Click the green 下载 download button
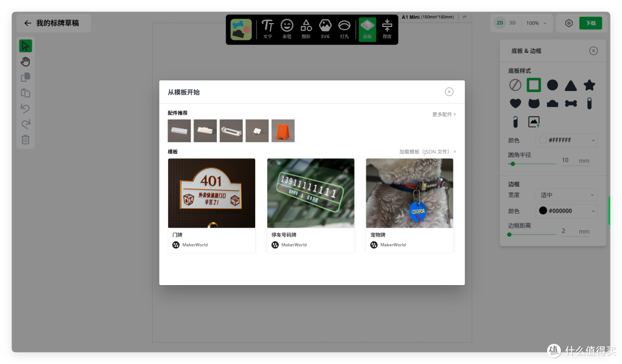This screenshot has height=364, width=622. click(591, 23)
